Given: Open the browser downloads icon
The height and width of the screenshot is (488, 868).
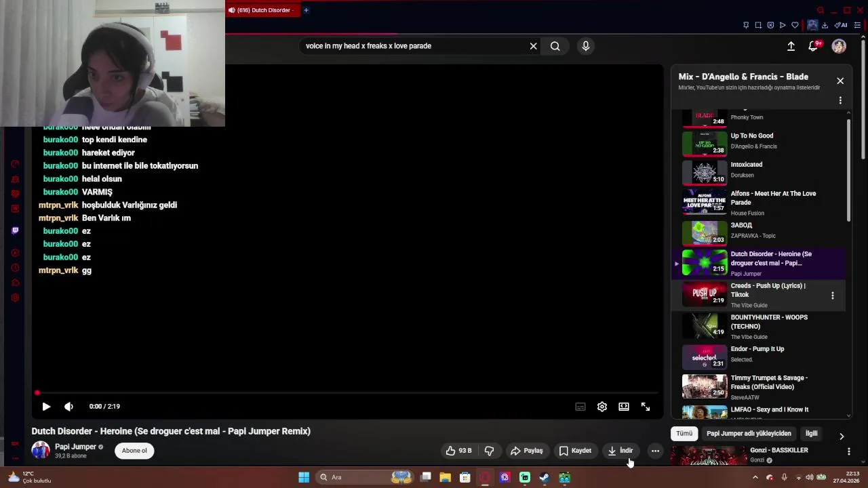Looking at the screenshot, I should click(825, 25).
